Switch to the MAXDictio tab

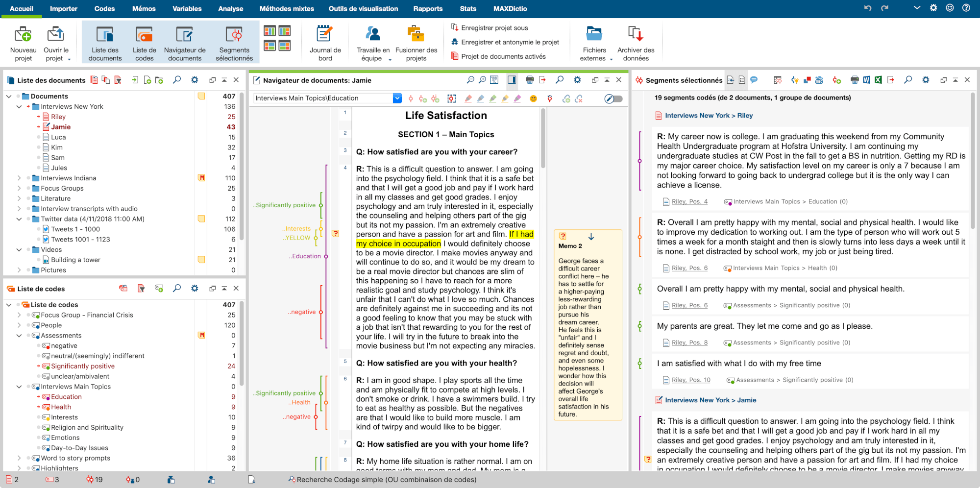[510, 8]
